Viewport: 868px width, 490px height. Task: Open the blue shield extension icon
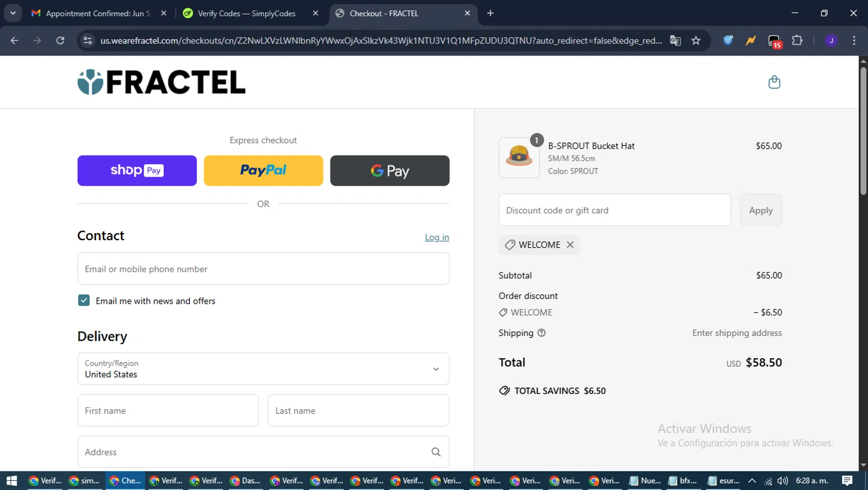point(728,40)
